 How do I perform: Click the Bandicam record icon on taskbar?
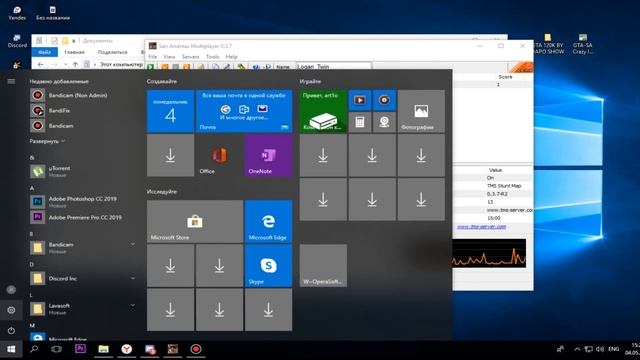click(x=196, y=349)
